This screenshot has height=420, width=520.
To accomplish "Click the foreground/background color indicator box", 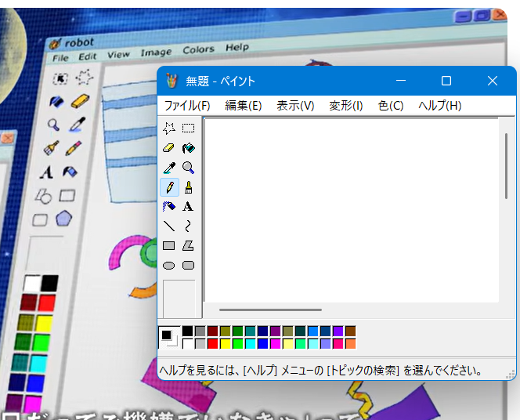I will pyautogui.click(x=169, y=338).
